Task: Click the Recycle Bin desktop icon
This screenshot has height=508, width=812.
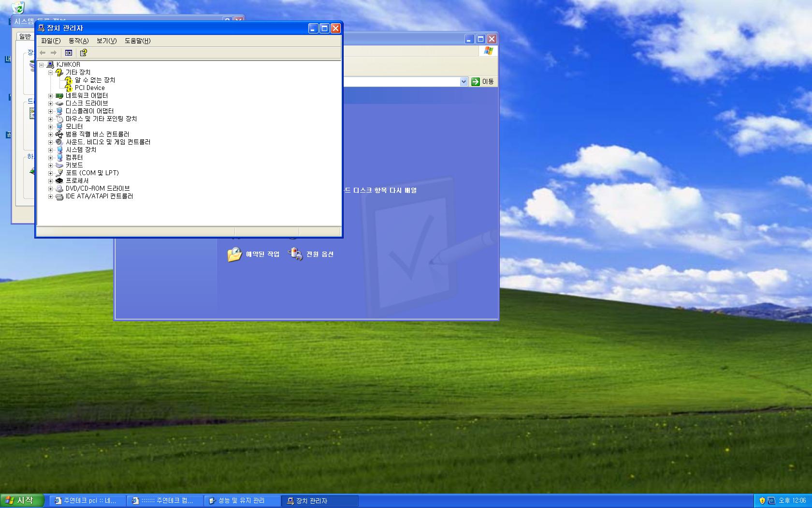Action: [18, 7]
